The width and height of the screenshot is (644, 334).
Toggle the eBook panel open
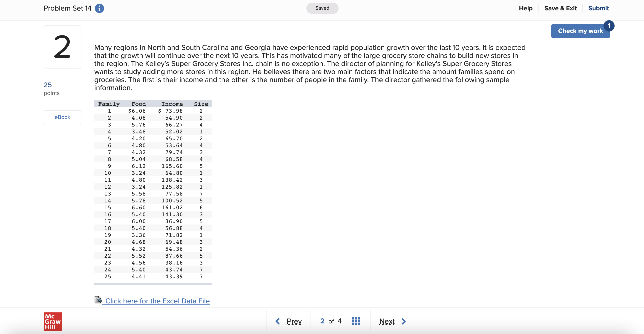pos(62,117)
